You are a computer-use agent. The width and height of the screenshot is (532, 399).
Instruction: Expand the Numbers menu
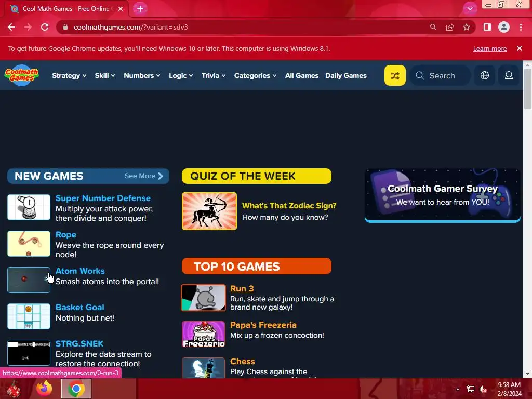coord(142,75)
